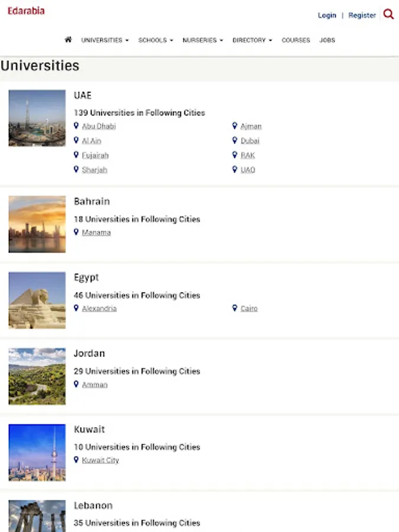Viewport: 399px width, 532px height.
Task: Click the pin icon next to Kuwait City
Action: coord(76,460)
